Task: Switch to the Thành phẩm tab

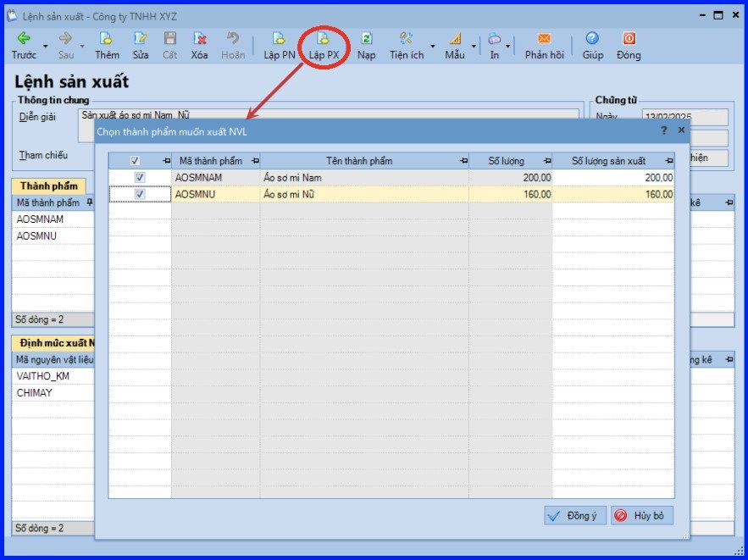Action: point(49,186)
